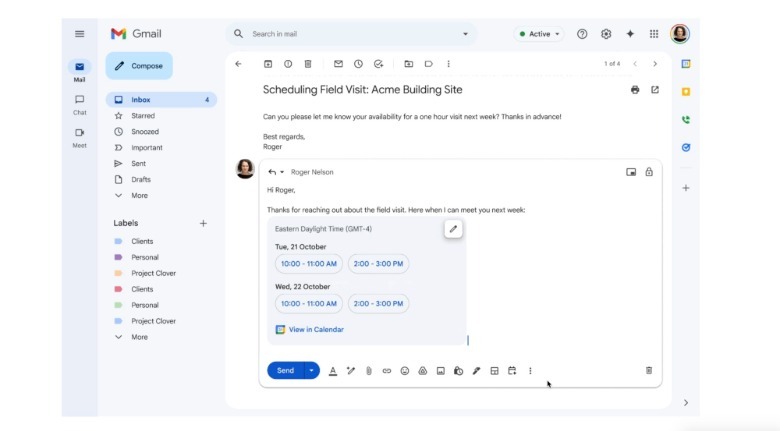Open the Google apps grid
Image resolution: width=780 pixels, height=431 pixels.
point(654,34)
